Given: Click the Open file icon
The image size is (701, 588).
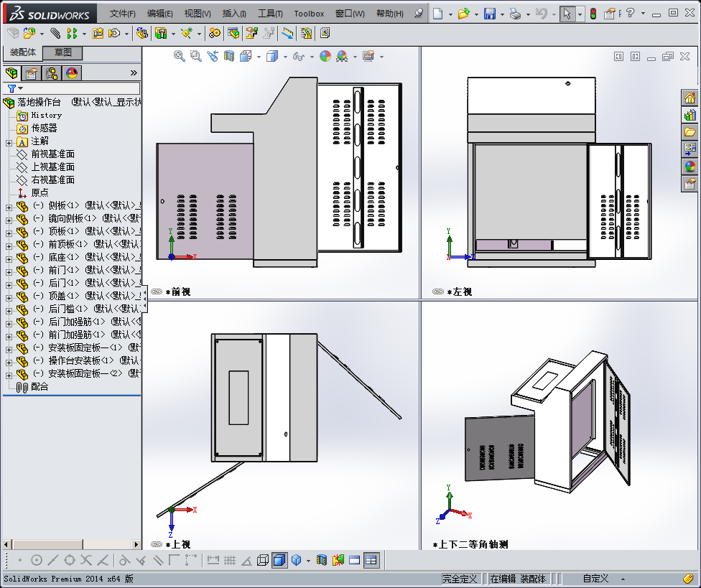Looking at the screenshot, I should pyautogui.click(x=463, y=14).
